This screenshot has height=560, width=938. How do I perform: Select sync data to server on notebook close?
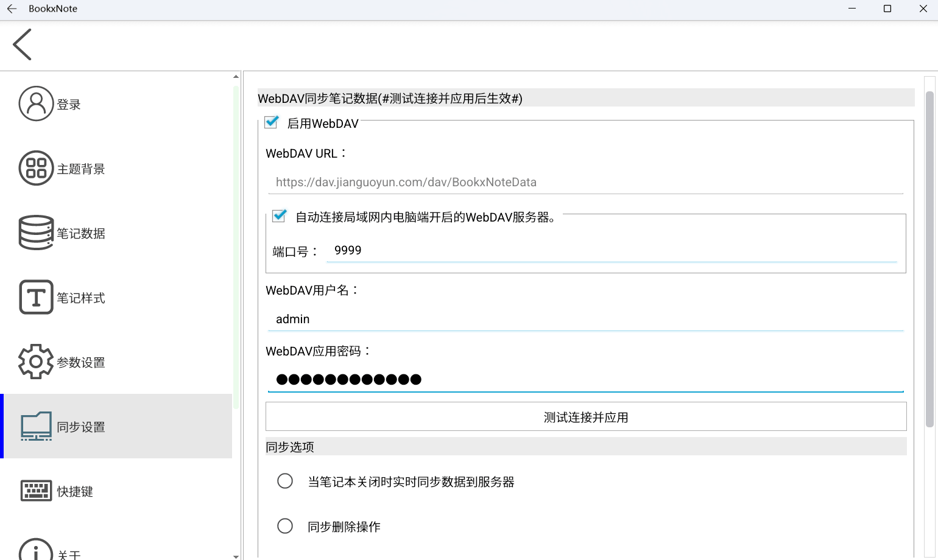click(285, 481)
